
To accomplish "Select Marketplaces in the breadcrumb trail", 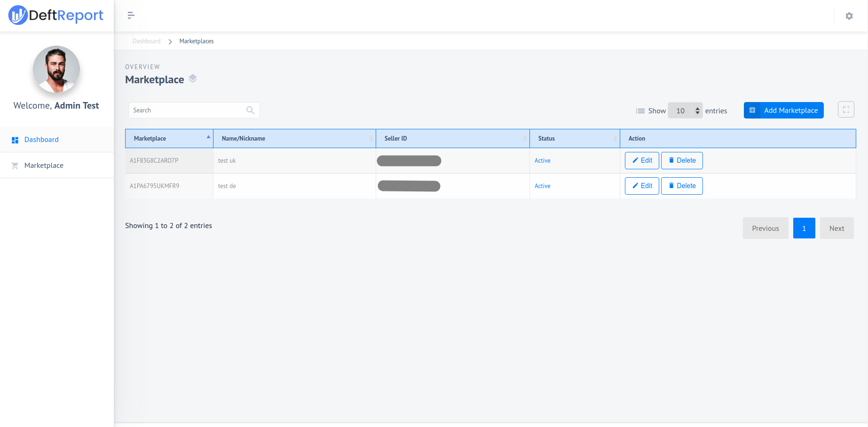I will [x=196, y=41].
